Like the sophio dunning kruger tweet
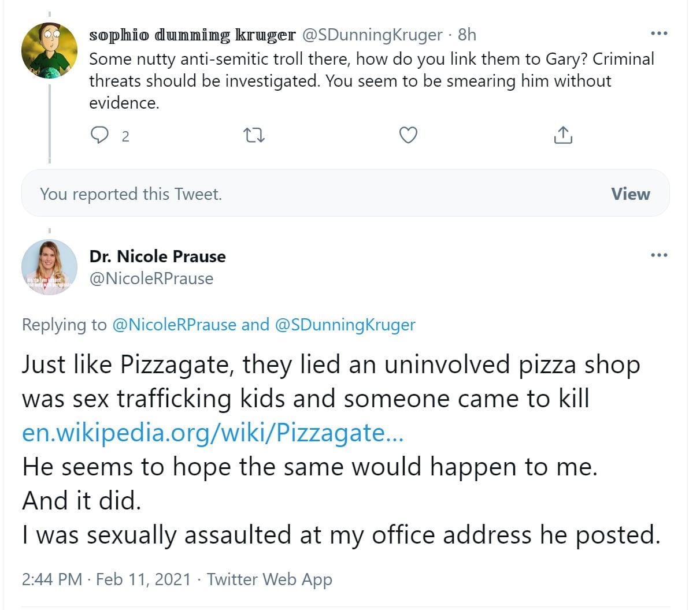This screenshot has height=610, width=700. tap(408, 135)
